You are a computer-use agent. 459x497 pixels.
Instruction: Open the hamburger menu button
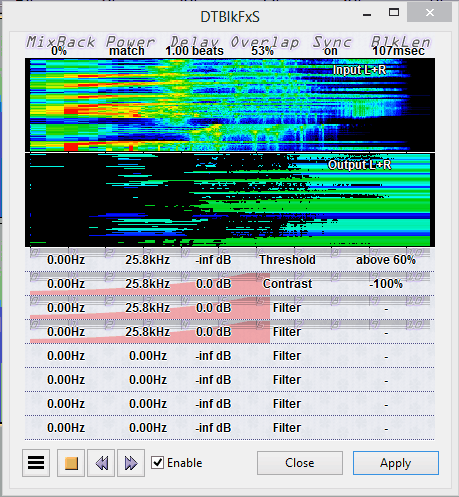click(36, 463)
